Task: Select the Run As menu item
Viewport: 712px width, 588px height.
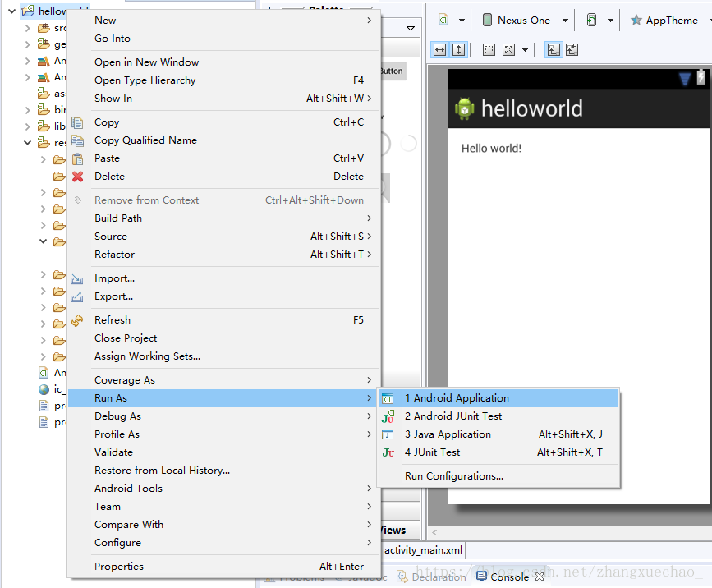Action: (x=223, y=398)
